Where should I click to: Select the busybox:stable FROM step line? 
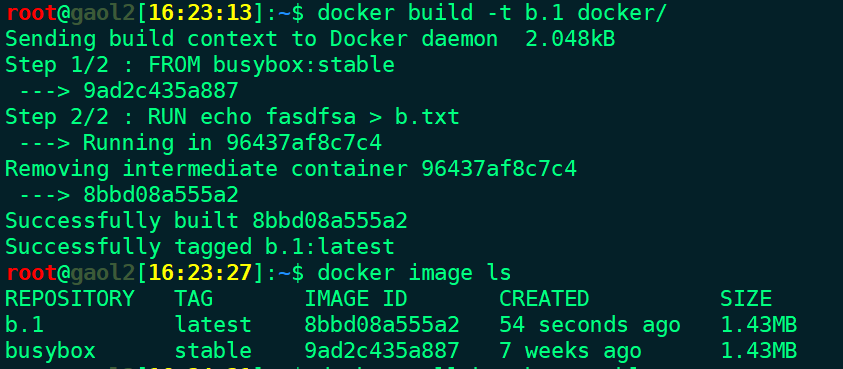coord(199,65)
